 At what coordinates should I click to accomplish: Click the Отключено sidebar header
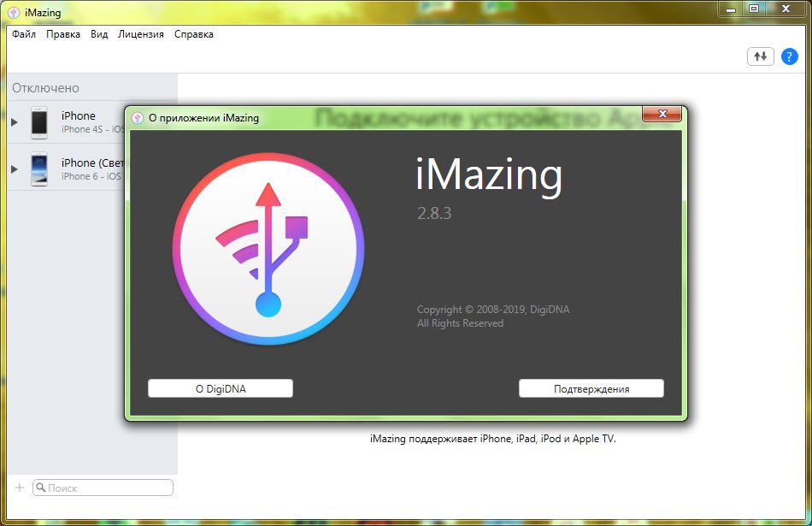pos(45,88)
